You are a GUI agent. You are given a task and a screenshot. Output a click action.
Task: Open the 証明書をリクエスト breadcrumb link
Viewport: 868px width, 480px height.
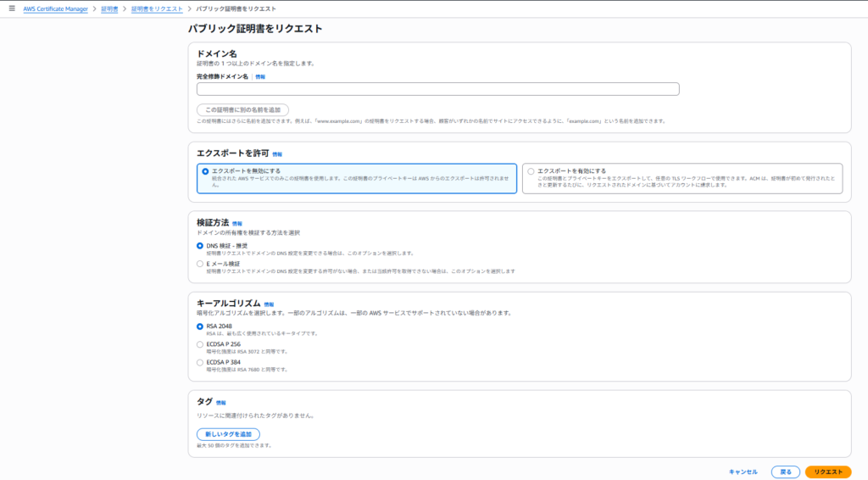(x=157, y=8)
